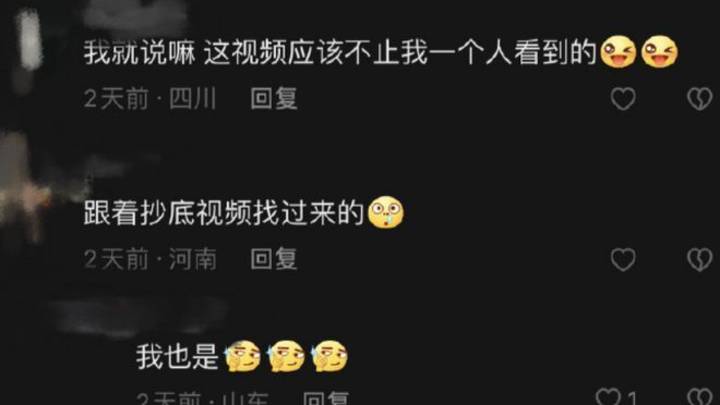Screen dimensions: 720x405
Task: Click 回复 on the 山东 reply
Action: pos(326,398)
